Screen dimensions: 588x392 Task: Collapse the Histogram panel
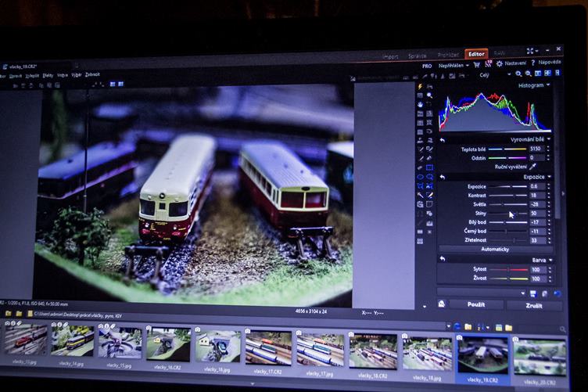(548, 85)
